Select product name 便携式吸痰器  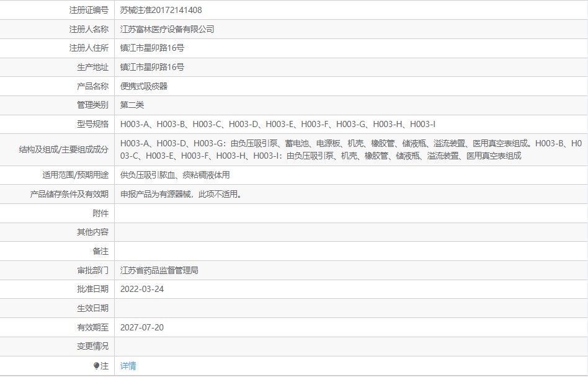144,86
